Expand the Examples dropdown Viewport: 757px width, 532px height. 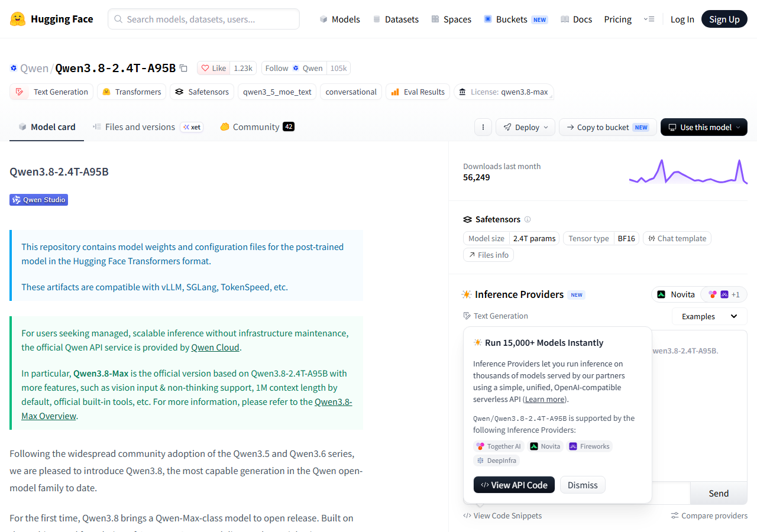click(x=710, y=316)
